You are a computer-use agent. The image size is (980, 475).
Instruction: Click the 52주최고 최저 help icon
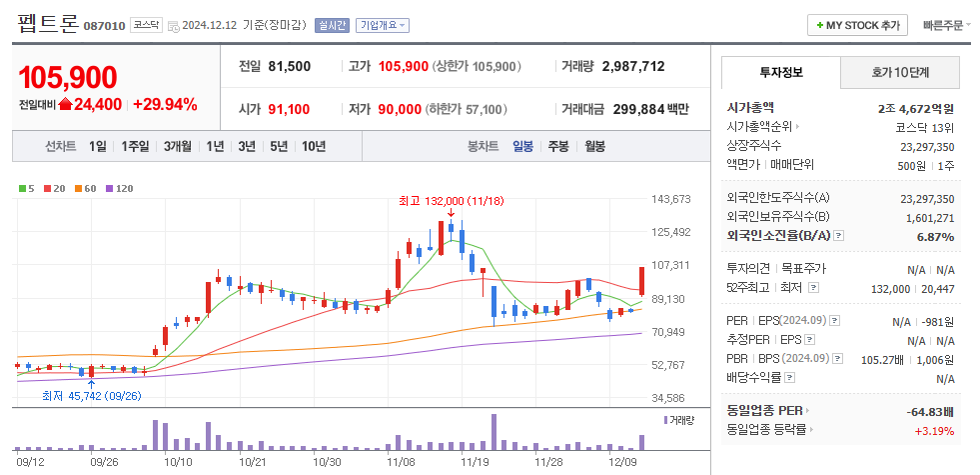pos(812,287)
